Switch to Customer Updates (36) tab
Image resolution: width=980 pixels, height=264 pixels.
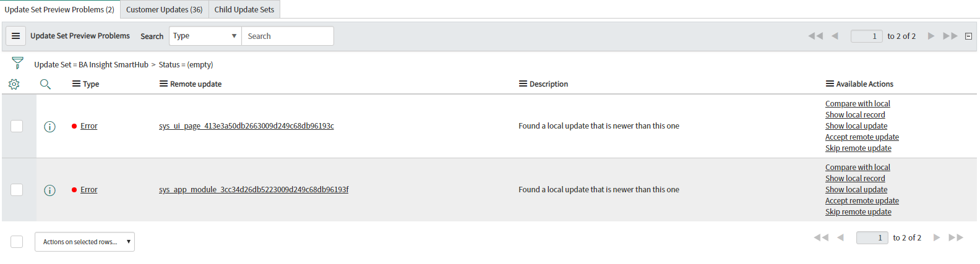point(164,9)
